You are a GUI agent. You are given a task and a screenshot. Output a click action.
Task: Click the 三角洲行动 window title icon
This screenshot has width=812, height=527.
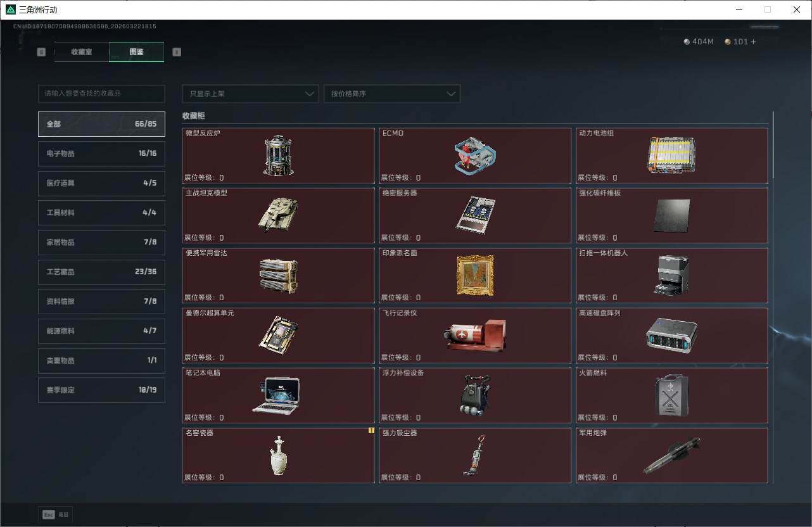point(11,10)
